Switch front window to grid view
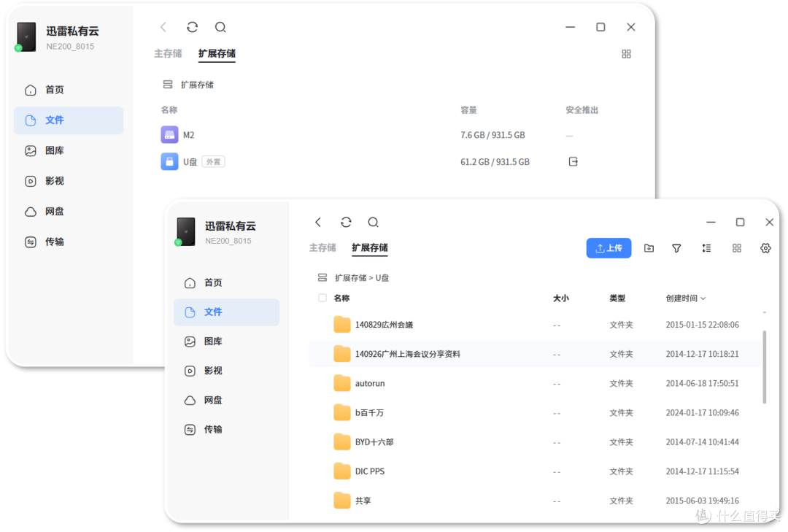 [x=737, y=248]
